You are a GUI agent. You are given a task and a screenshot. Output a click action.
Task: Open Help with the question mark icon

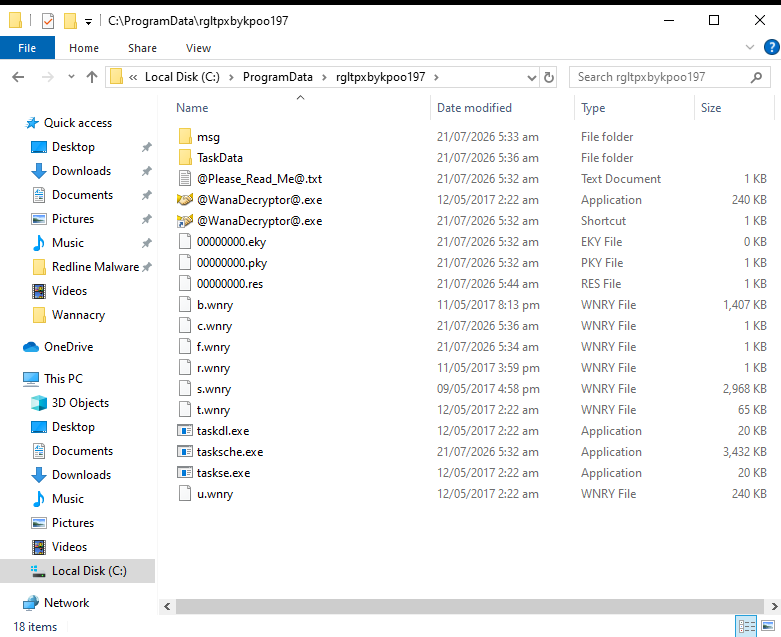[772, 47]
